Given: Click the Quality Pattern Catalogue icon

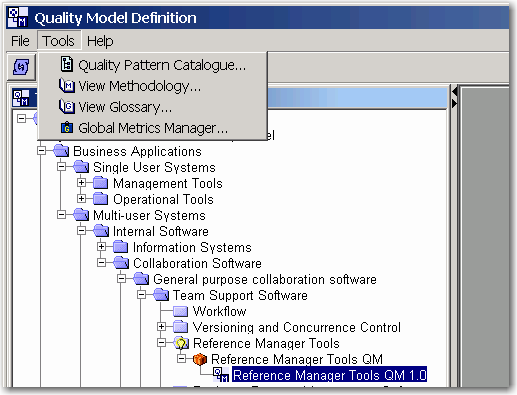Looking at the screenshot, I should coord(67,64).
